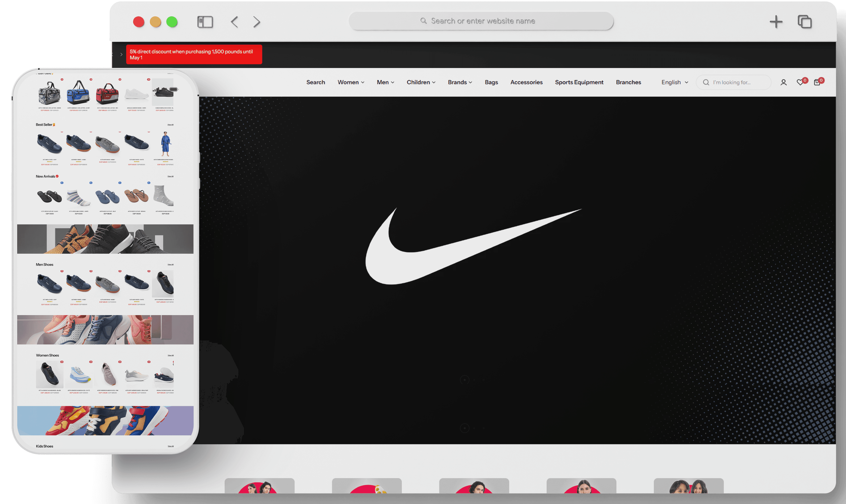Screen dimensions: 846x504
Task: Open the English language selector
Action: (675, 83)
